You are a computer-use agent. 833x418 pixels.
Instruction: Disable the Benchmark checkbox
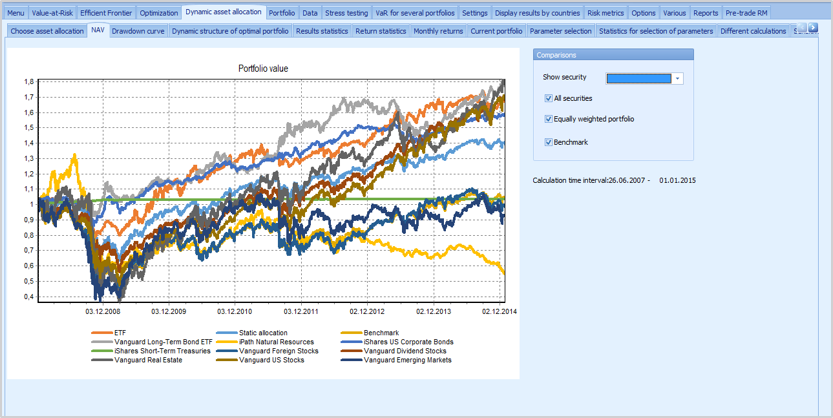point(548,142)
